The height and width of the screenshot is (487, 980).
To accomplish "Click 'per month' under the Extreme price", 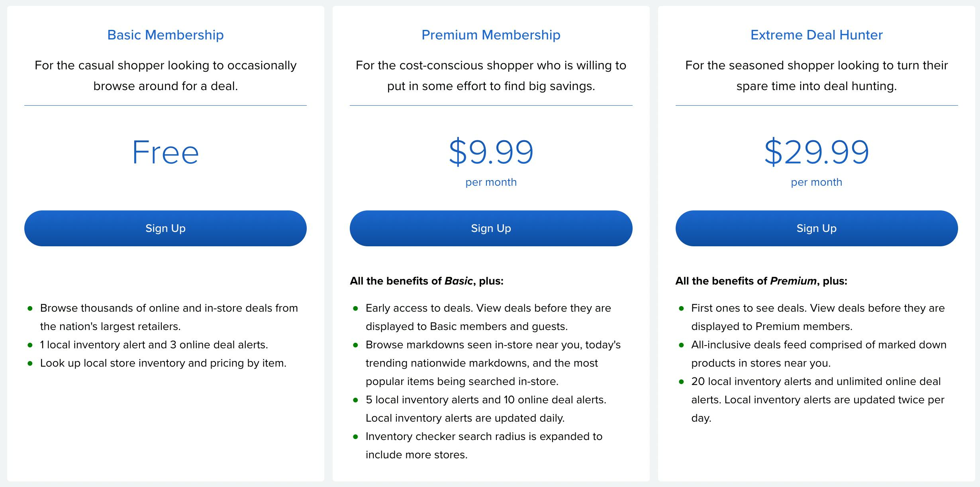I will (x=815, y=182).
